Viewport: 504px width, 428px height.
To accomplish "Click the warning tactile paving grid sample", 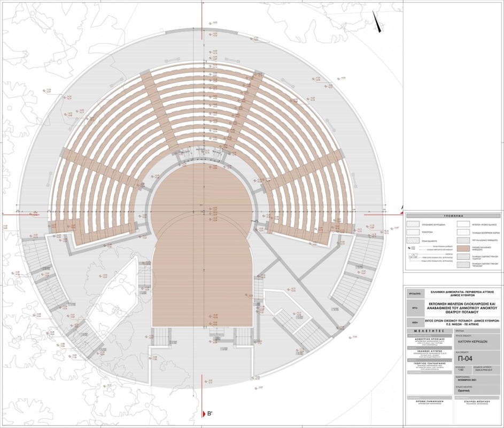I will pyautogui.click(x=464, y=265).
